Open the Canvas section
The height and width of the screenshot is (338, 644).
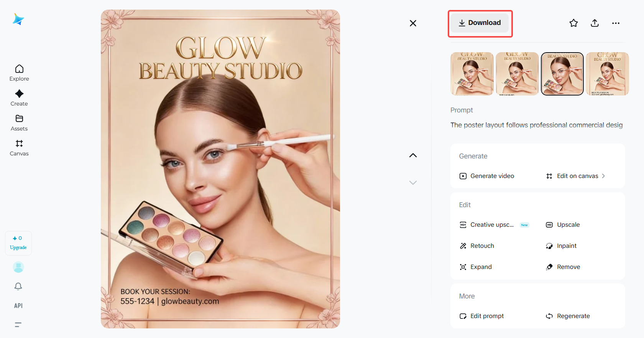click(x=19, y=148)
